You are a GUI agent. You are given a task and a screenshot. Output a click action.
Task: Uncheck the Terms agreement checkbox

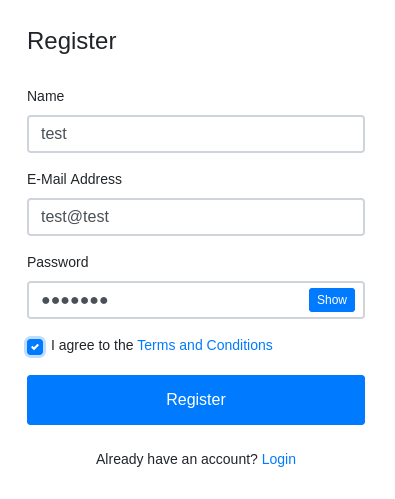(35, 347)
